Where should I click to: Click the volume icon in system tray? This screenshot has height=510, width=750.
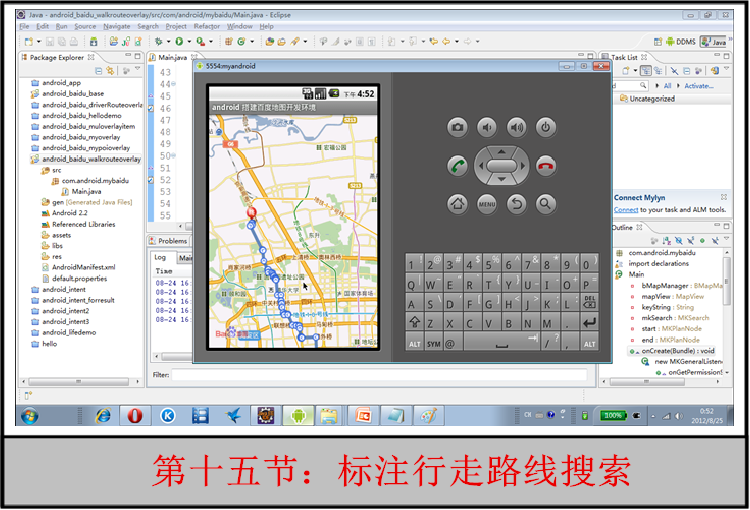point(679,416)
